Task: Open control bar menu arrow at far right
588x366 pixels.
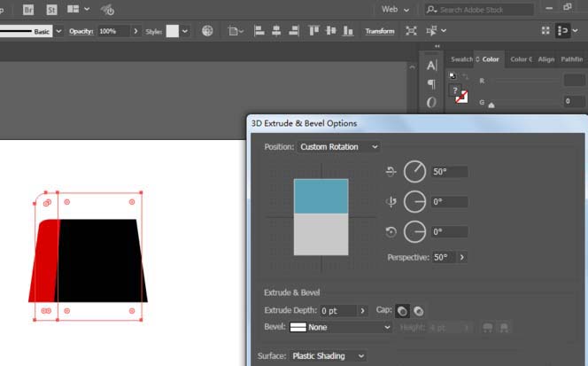Action: 576,31
